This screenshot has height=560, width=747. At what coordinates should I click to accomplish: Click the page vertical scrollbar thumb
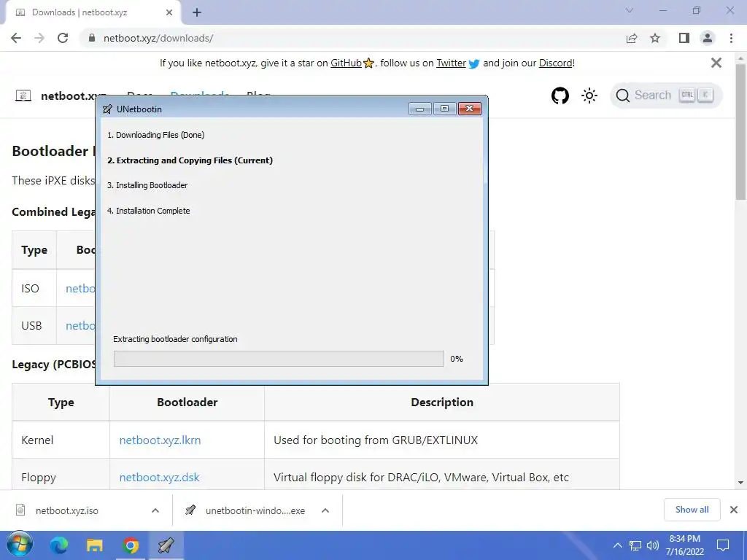(740, 131)
